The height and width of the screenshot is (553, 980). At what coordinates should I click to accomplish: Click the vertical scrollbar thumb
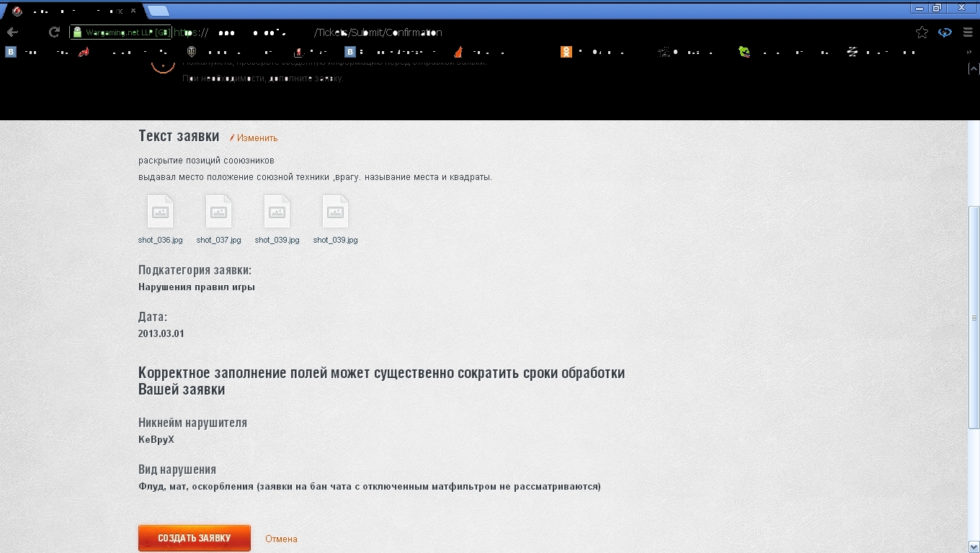(x=974, y=317)
